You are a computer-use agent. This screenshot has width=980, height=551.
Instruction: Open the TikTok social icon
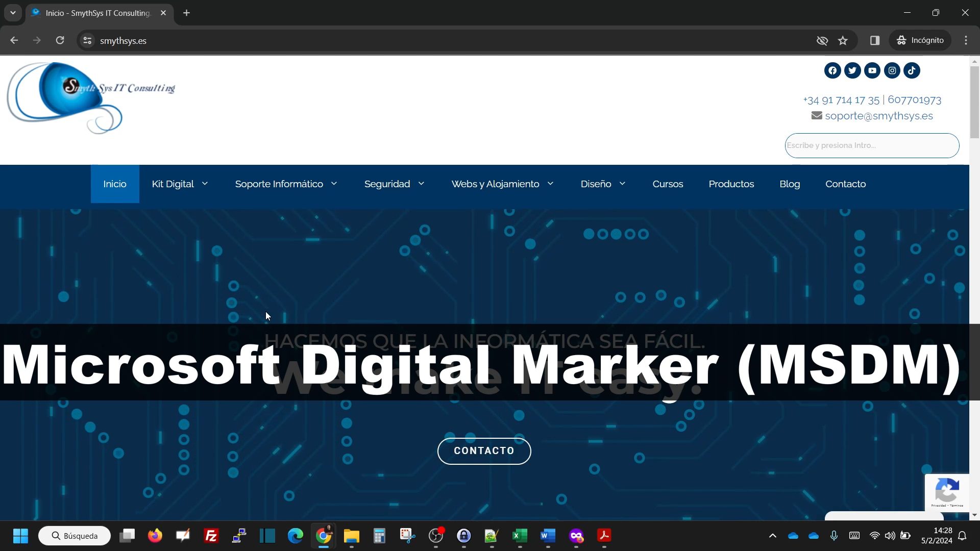(912, 70)
